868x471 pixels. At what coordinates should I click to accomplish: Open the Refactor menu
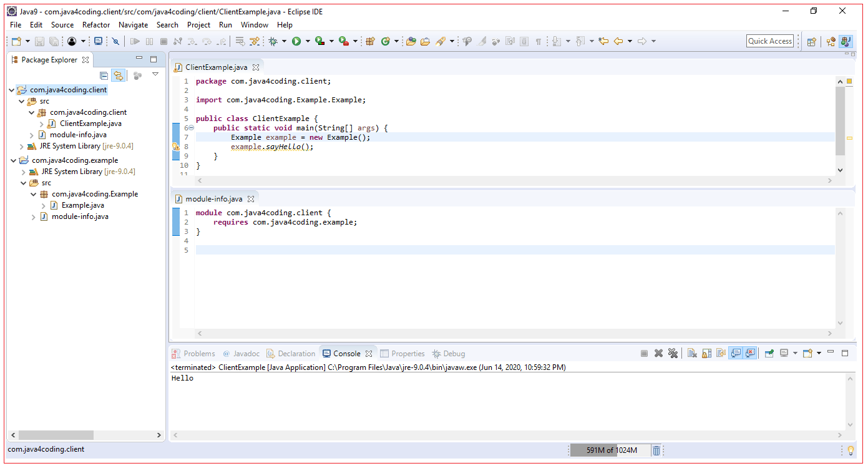(x=95, y=25)
